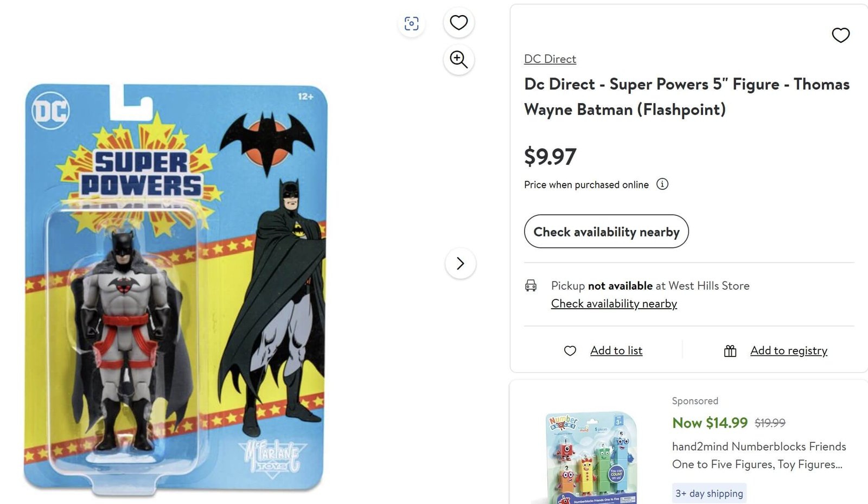Expand more product photos with the arrow

461,263
